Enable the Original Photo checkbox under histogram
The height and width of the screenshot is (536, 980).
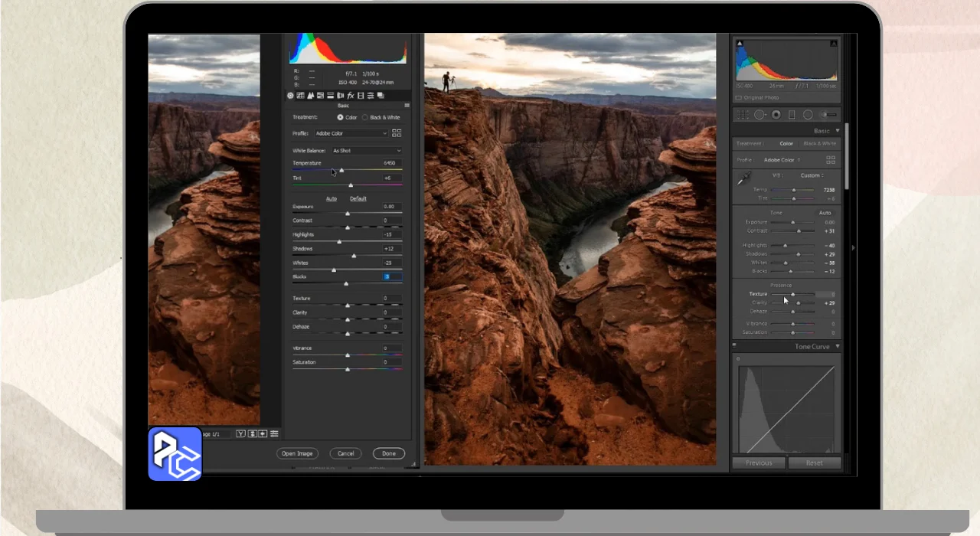tap(739, 98)
